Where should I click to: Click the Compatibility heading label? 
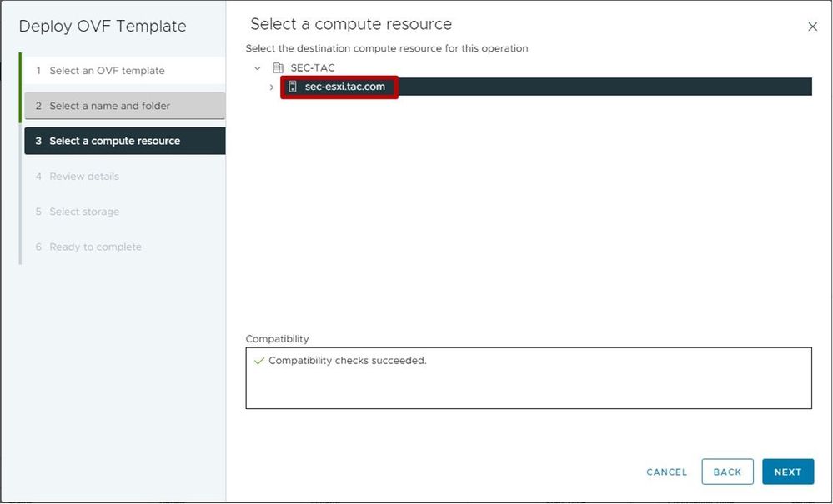pos(277,338)
